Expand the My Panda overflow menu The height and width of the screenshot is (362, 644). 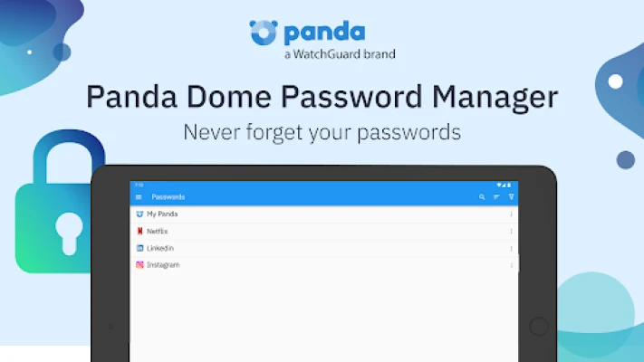pyautogui.click(x=511, y=214)
